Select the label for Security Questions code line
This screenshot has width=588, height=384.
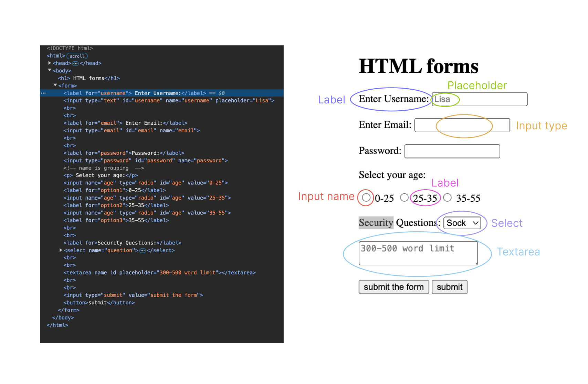[x=122, y=243]
